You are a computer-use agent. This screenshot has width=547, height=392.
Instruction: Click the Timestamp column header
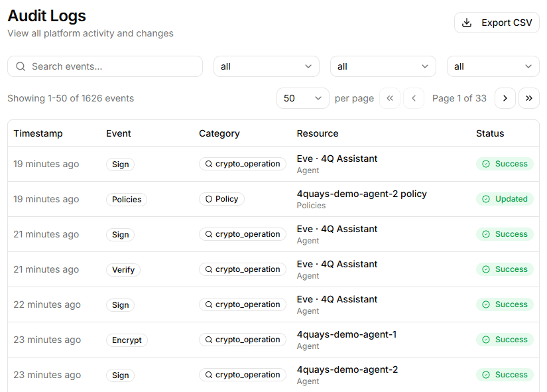point(38,133)
